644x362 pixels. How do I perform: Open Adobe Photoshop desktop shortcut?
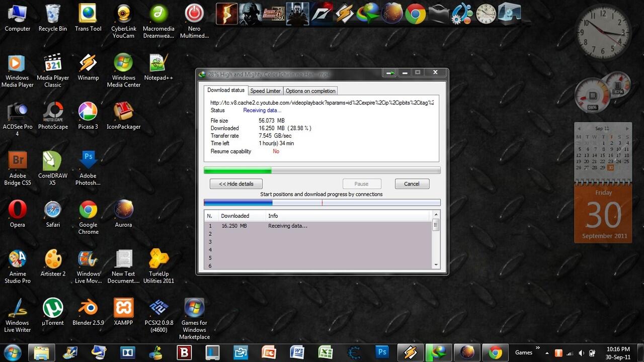coord(88,168)
